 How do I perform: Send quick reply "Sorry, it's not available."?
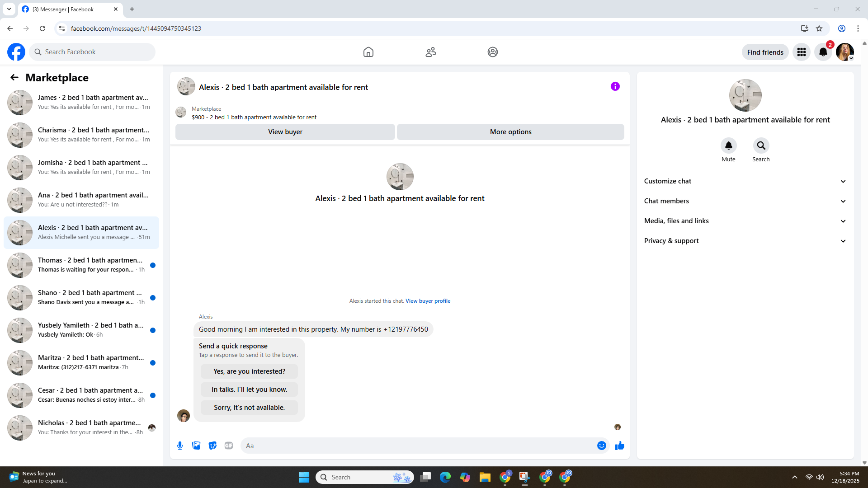tap(249, 408)
